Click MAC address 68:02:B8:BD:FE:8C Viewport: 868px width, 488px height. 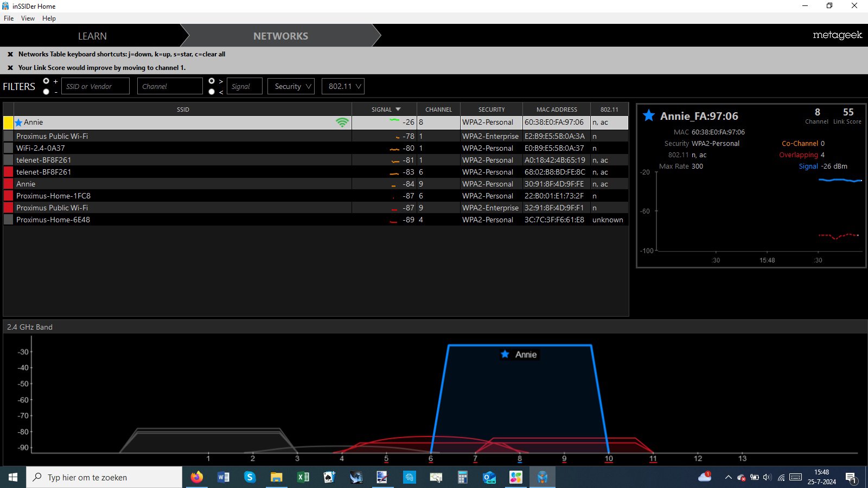click(x=554, y=172)
